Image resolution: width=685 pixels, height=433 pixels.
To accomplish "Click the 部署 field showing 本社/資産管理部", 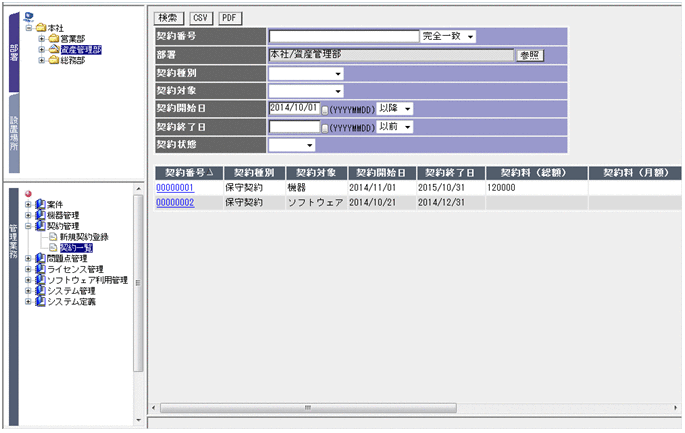I will (391, 55).
